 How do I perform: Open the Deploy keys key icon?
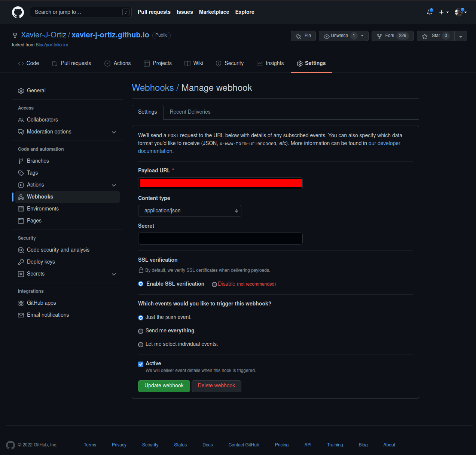tap(21, 262)
